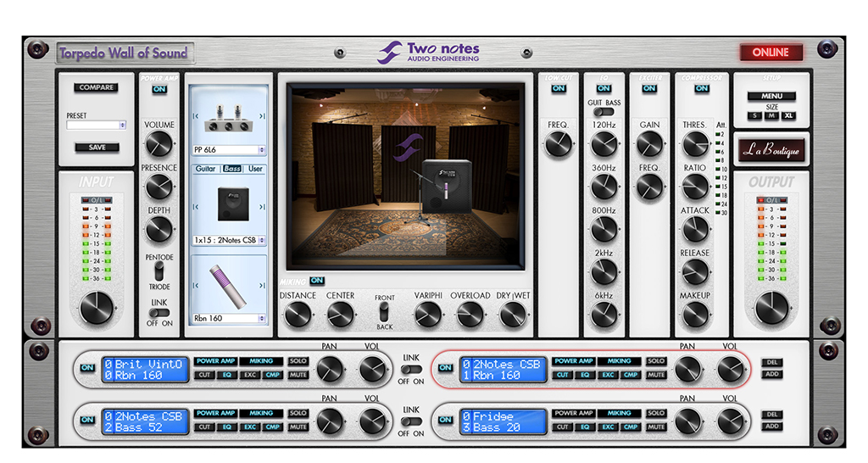The height and width of the screenshot is (463, 868).
Task: Expand the PP 6L6 power amp dropdown
Action: (x=228, y=150)
